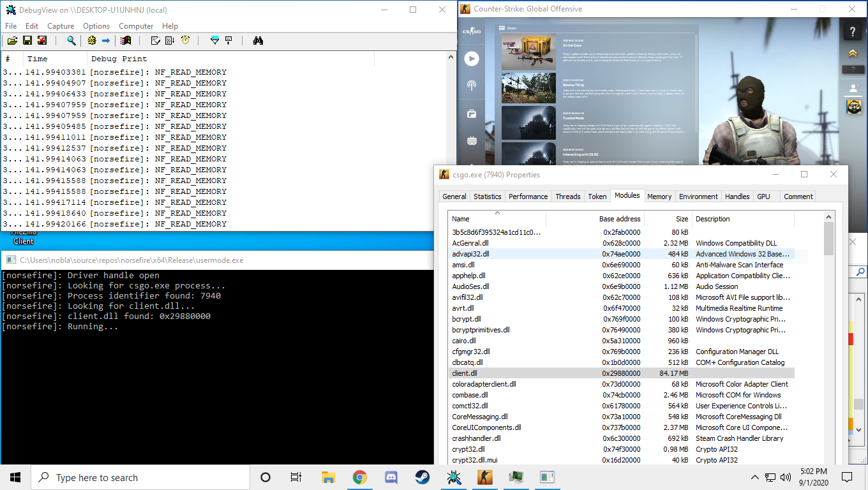The image size is (868, 490).
Task: Click the question mark help icon in CS:GO
Action: 853,31
